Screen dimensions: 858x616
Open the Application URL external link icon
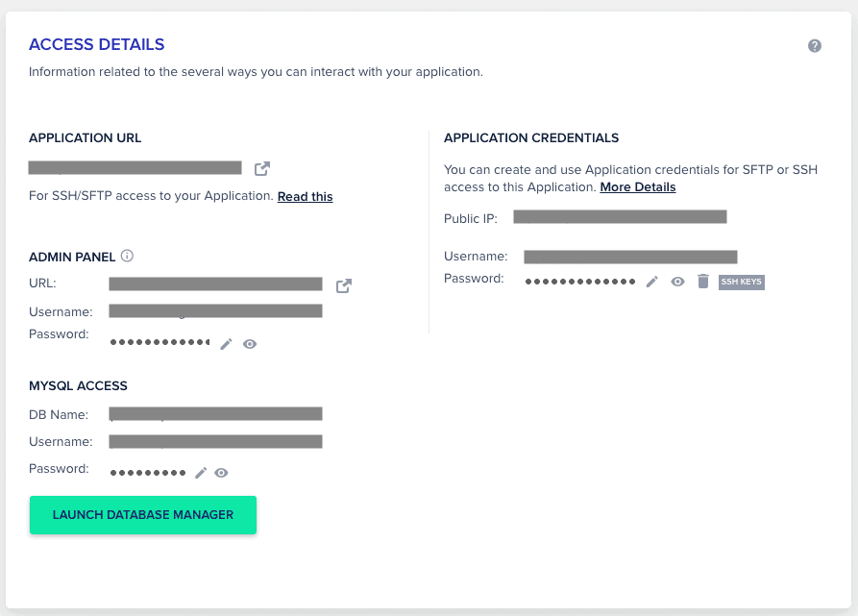(x=262, y=168)
